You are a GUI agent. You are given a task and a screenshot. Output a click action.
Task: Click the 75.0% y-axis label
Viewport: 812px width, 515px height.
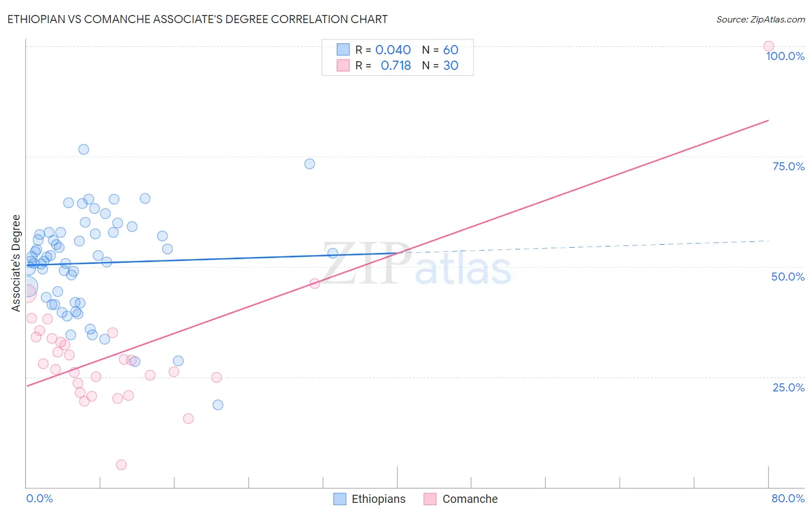(x=788, y=166)
